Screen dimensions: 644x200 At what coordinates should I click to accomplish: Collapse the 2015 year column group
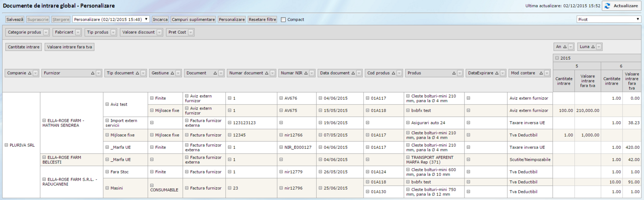point(557,58)
